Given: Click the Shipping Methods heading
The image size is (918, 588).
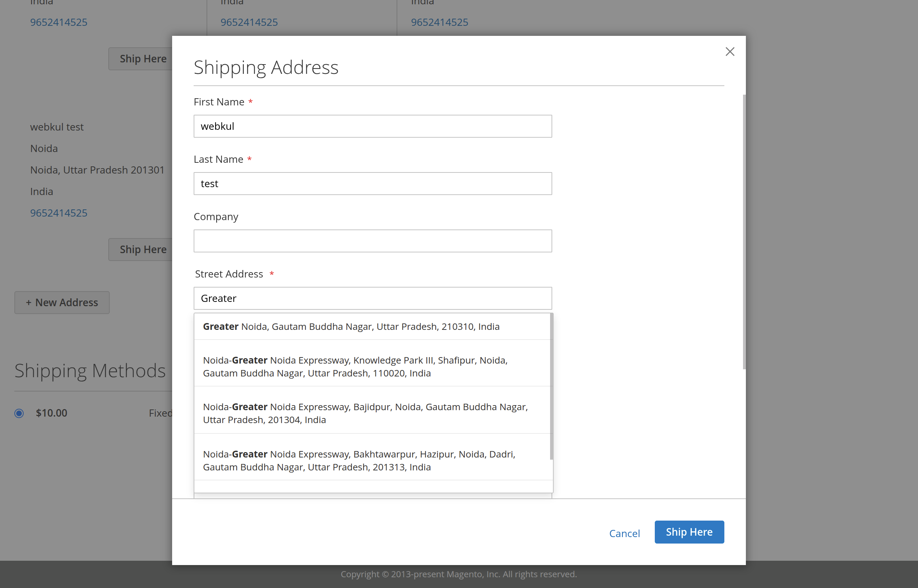Looking at the screenshot, I should point(90,371).
